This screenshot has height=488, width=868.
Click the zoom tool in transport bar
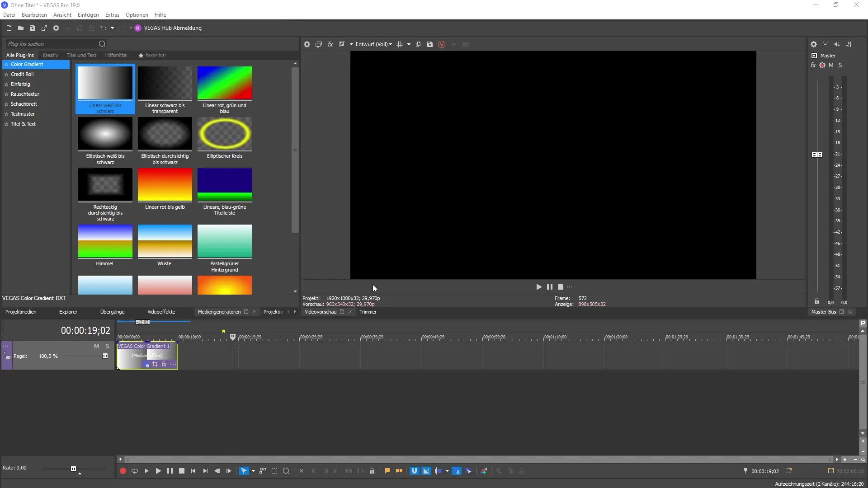(286, 471)
